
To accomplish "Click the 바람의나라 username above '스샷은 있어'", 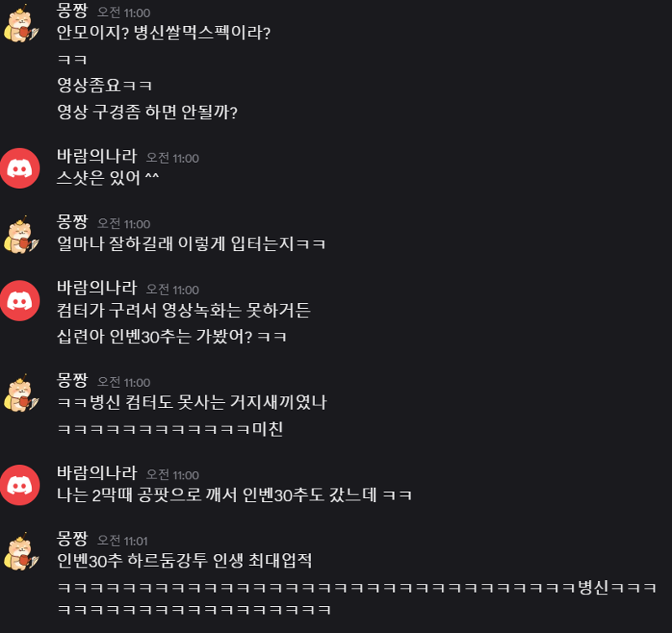I will tap(97, 156).
